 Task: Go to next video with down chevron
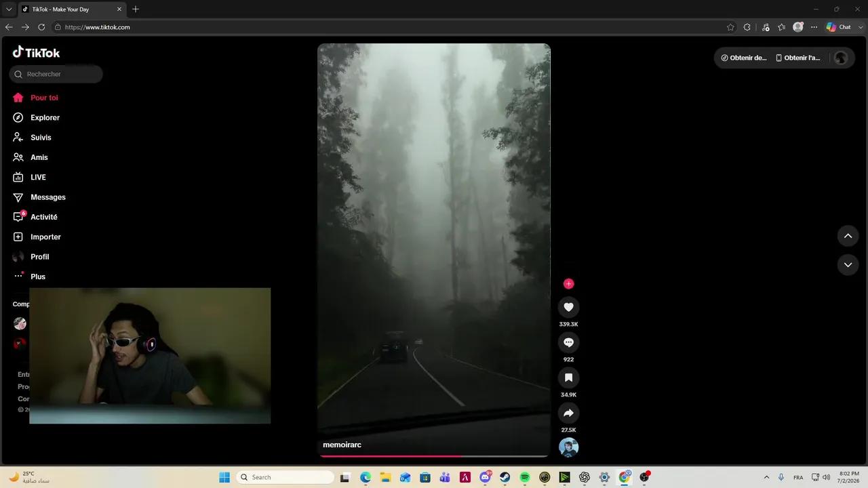[x=848, y=264]
